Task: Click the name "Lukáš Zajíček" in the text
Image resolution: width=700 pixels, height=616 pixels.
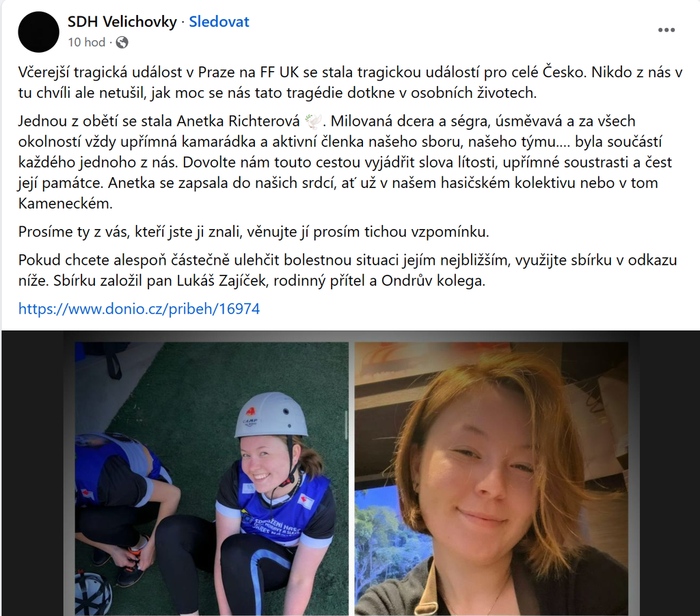Action: (x=221, y=281)
